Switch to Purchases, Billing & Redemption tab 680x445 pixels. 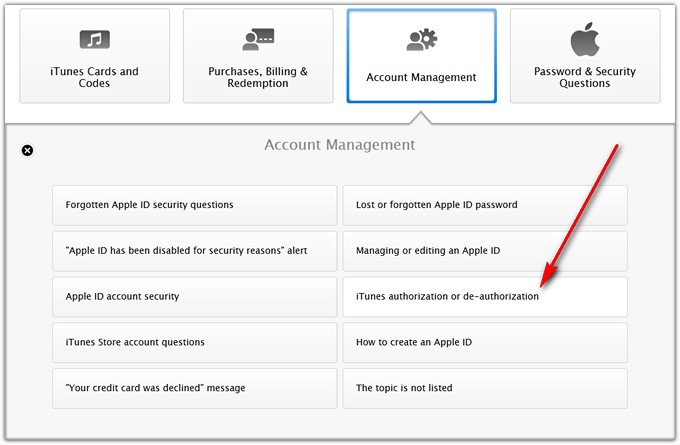coord(258,56)
